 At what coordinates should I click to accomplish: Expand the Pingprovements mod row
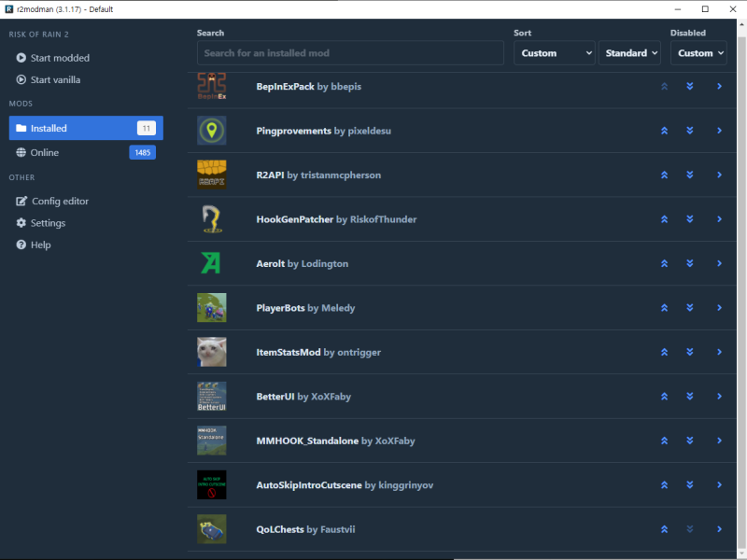(719, 131)
